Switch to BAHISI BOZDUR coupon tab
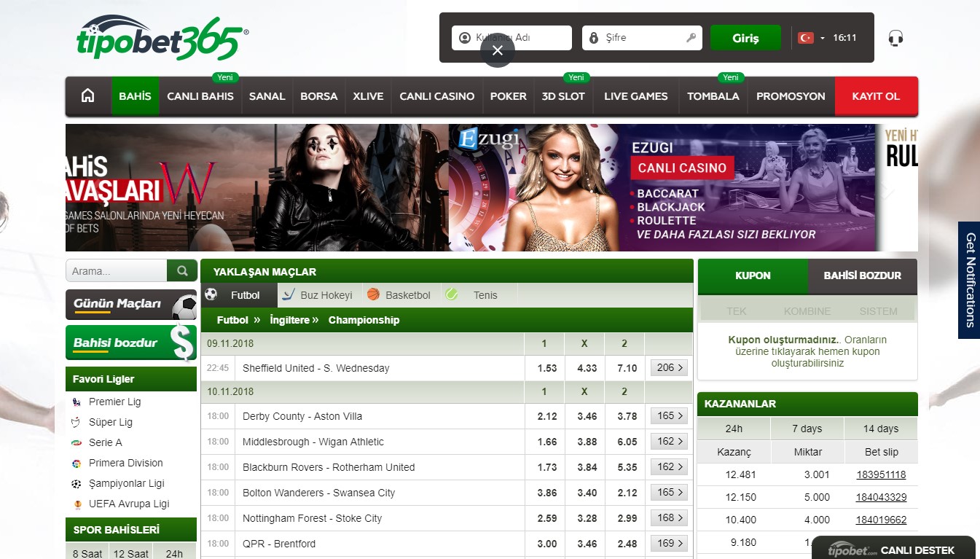 [863, 275]
